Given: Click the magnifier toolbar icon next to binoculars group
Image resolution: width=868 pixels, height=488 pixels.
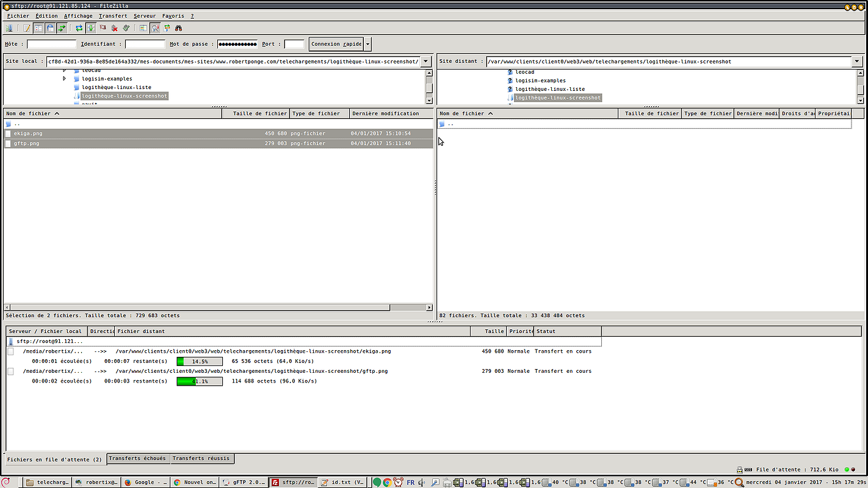Looking at the screenshot, I should [155, 28].
